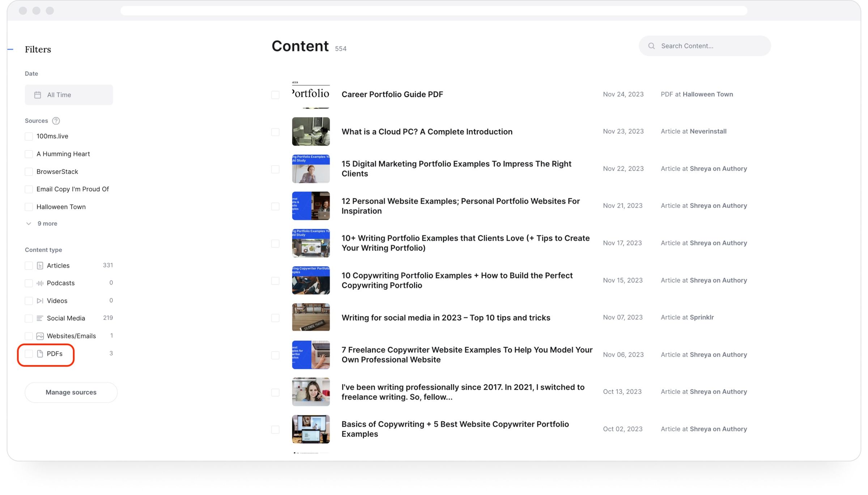Click the Articles document icon
The image size is (868, 495).
[x=40, y=266]
